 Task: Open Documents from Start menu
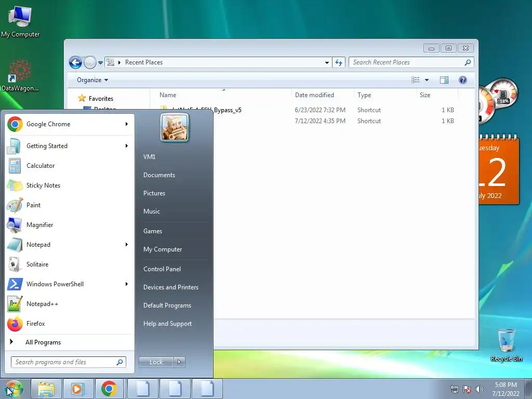[159, 175]
